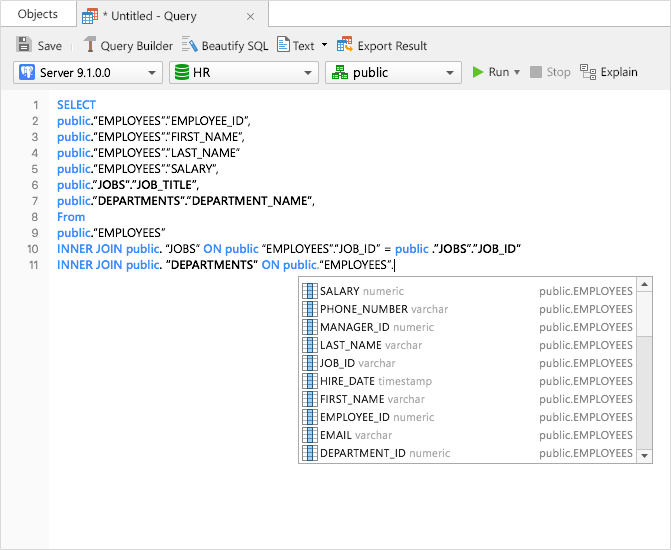Click "JOB_TITLE" on line 6
The image size is (671, 550).
[x=164, y=185]
